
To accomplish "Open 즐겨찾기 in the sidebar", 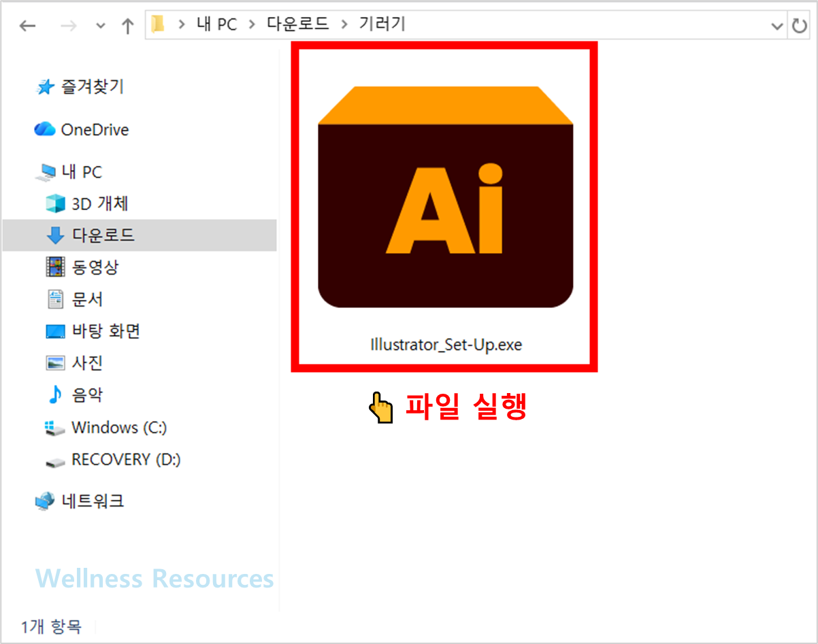I will (x=93, y=86).
